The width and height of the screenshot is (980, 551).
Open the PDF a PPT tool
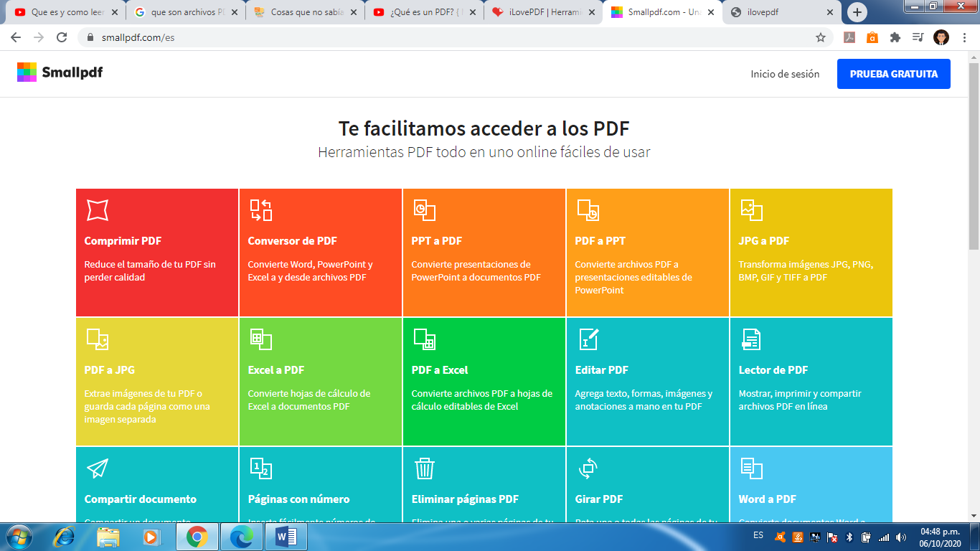pos(647,253)
